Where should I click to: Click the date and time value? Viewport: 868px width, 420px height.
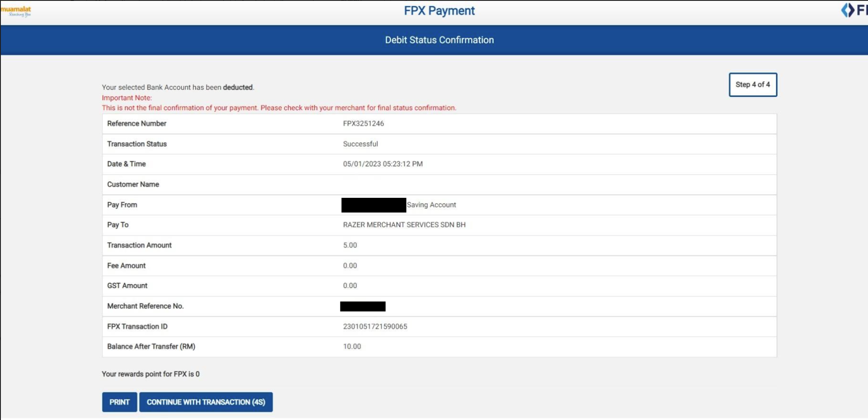[x=383, y=164]
